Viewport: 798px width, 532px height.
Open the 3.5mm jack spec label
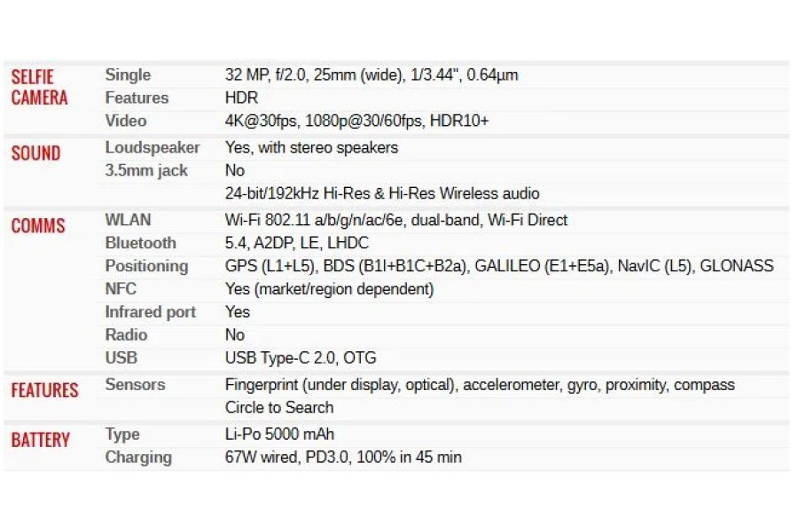pyautogui.click(x=146, y=170)
